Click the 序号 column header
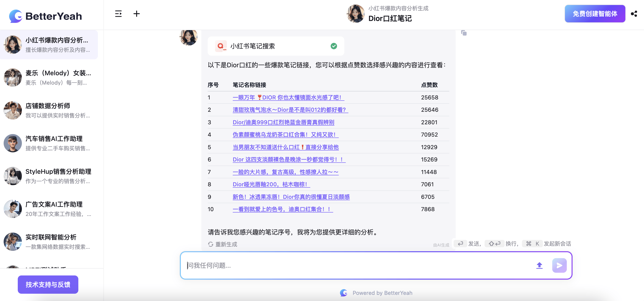Image resolution: width=644 pixels, height=301 pixels. [x=213, y=85]
